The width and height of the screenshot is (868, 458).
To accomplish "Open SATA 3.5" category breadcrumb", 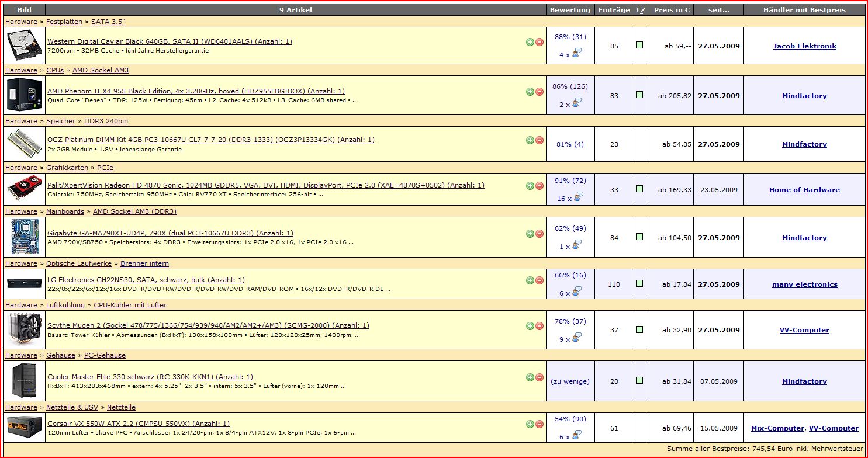I will [x=108, y=22].
